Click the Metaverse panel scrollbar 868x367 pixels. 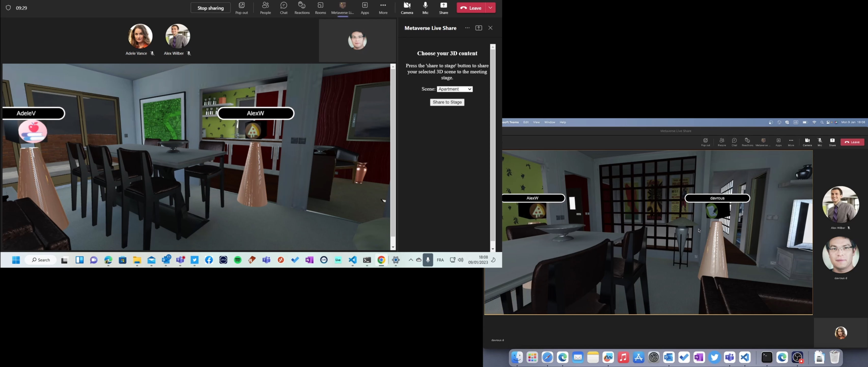pos(493,148)
